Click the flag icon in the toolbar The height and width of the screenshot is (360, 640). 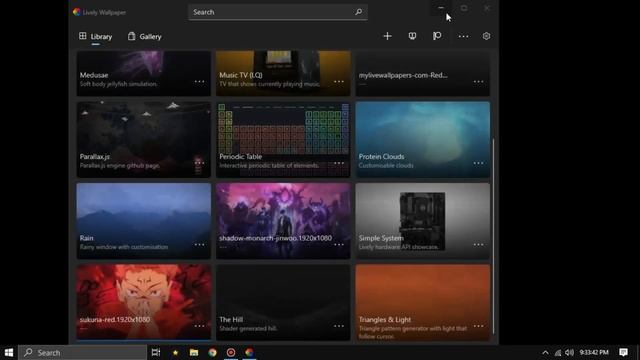click(437, 36)
